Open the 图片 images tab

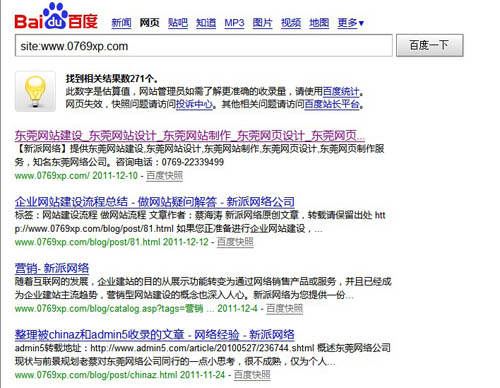263,23
